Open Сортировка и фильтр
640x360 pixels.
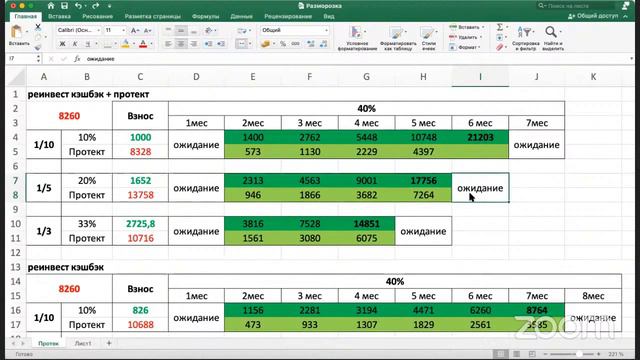click(x=525, y=38)
